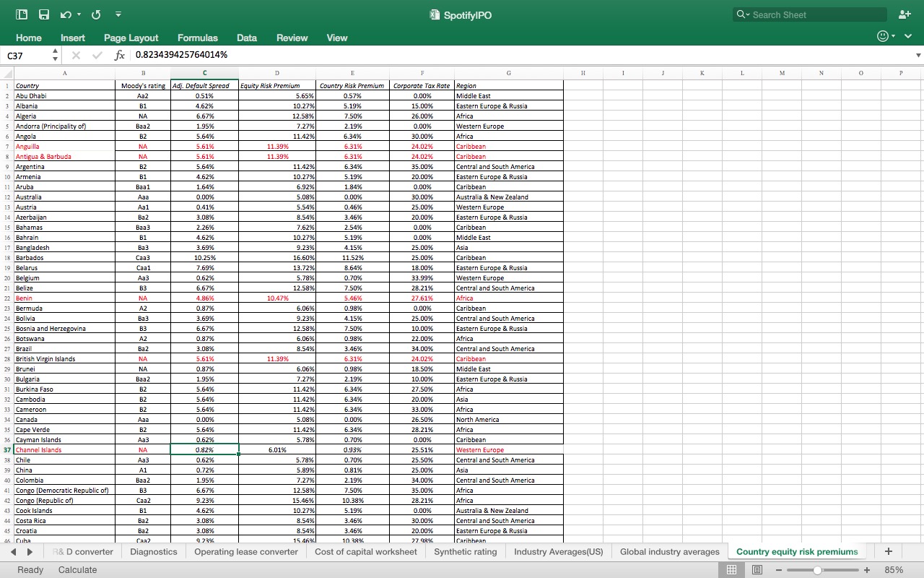Click inside the Search Sheet field
The width and height of the screenshot is (924, 578).
(808, 14)
